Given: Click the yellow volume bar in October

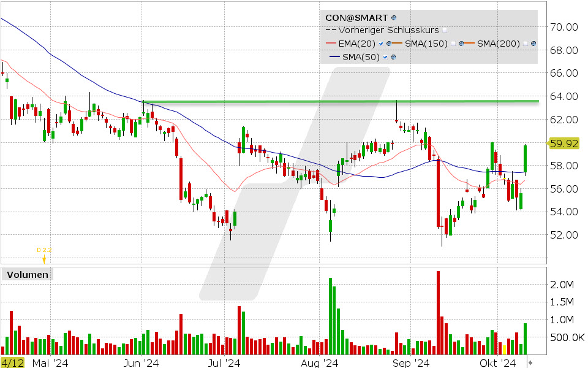Looking at the screenshot, I should point(504,350).
